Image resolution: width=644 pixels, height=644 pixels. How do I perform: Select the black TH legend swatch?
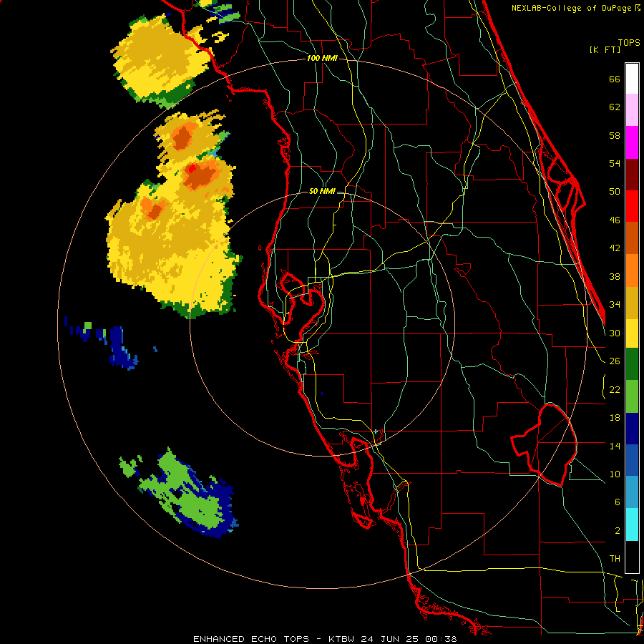632,557
